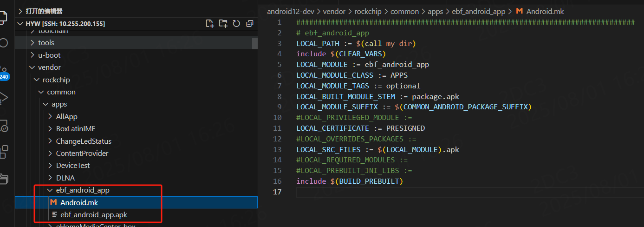
Task: Click the 'LOCAL_PATH := $(call my-dir)' line
Action: (x=356, y=43)
